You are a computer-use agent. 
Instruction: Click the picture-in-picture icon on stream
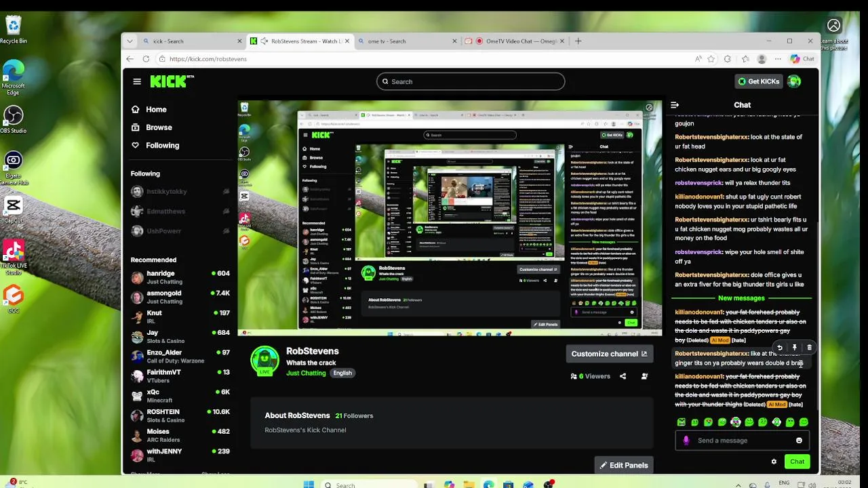[x=649, y=108]
